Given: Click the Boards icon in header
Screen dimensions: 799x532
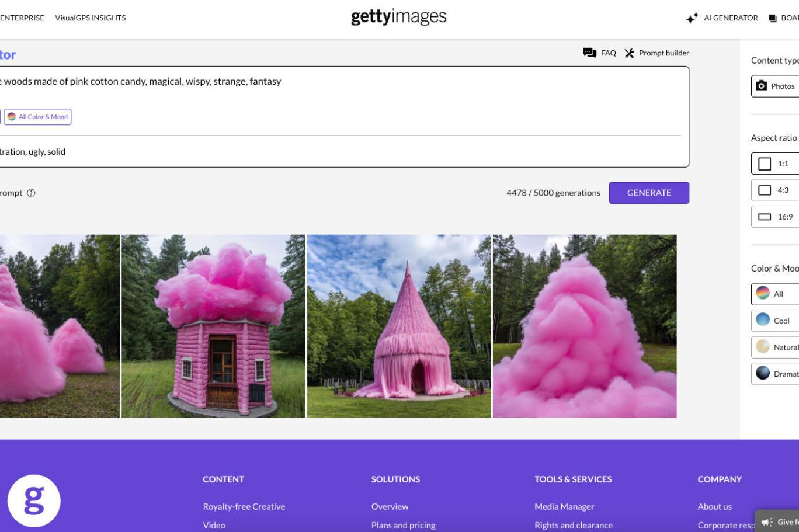Looking at the screenshot, I should 773,18.
